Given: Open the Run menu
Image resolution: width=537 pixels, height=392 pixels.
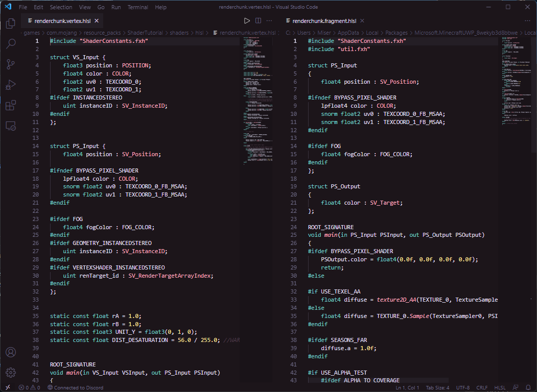Looking at the screenshot, I should click(x=116, y=7).
